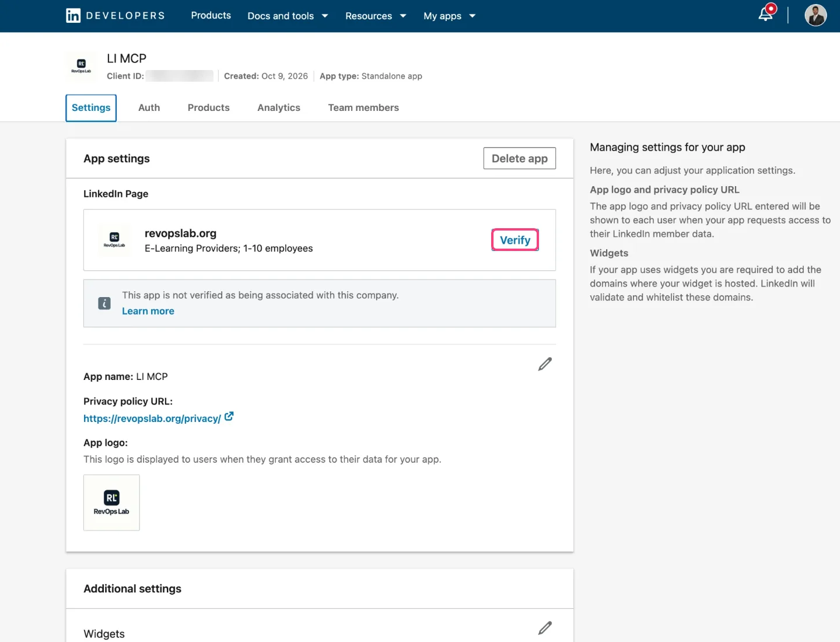
Task: Click the App settings heading
Action: click(x=117, y=159)
